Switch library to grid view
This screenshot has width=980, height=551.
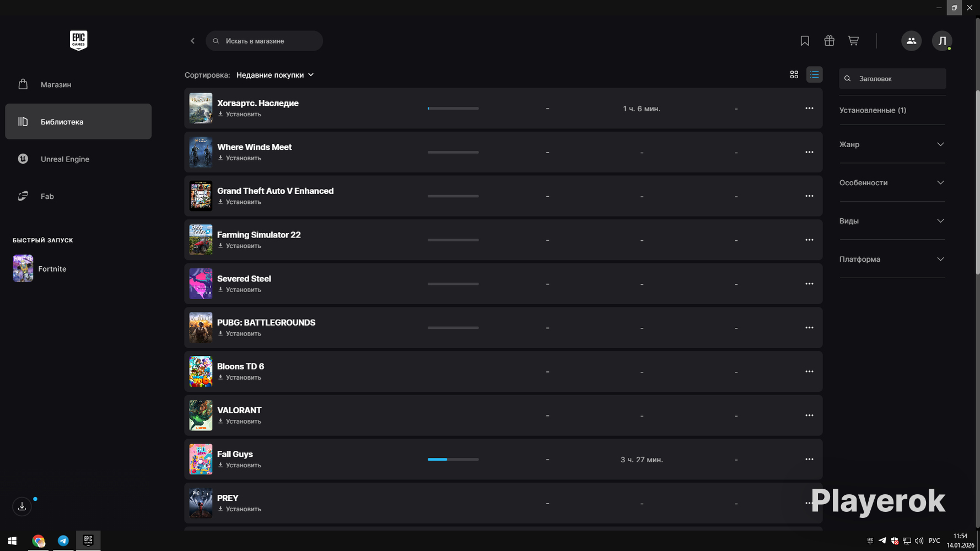pyautogui.click(x=794, y=74)
